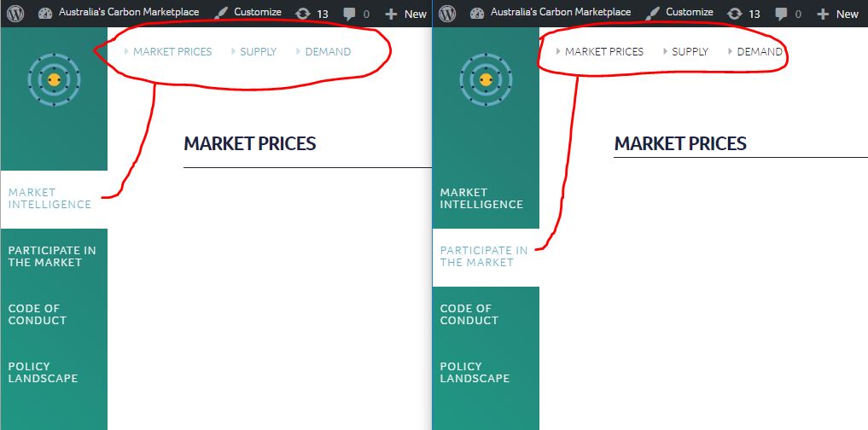Click the WordPress logo in the left screenshot
This screenshot has width=868, height=430.
pos(15,14)
